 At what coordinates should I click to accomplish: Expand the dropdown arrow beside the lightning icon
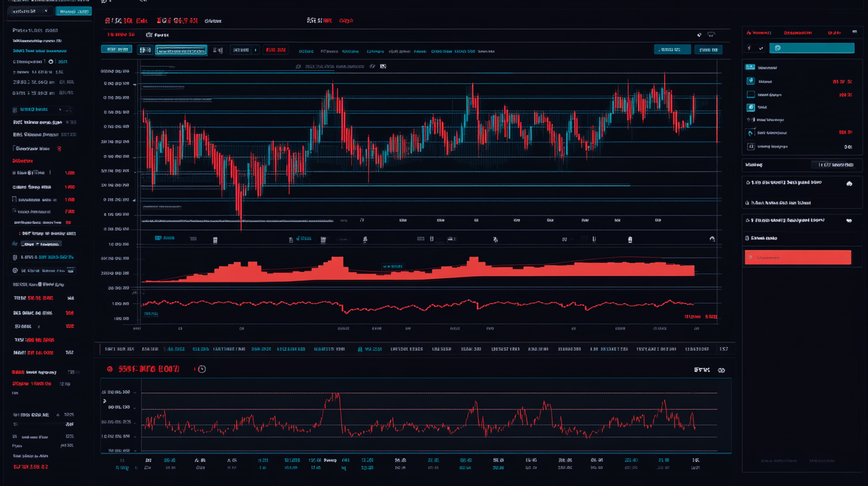click(761, 48)
